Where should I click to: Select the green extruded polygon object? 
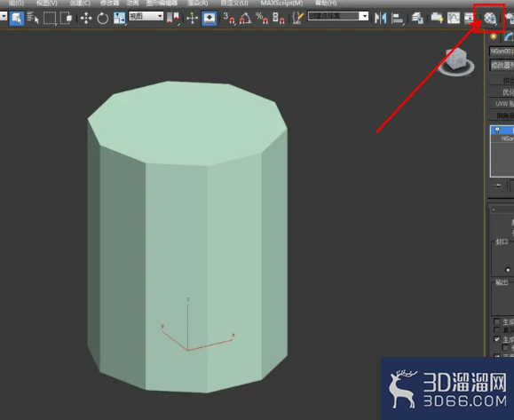click(187, 237)
